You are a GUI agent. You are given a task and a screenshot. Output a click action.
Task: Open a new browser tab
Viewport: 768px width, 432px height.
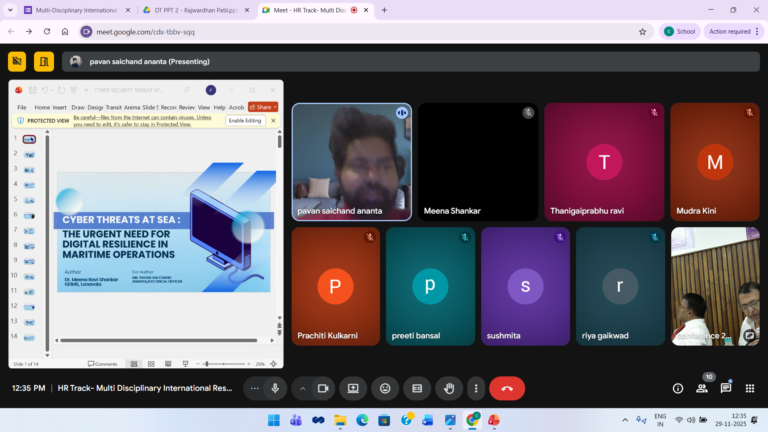pos(384,10)
